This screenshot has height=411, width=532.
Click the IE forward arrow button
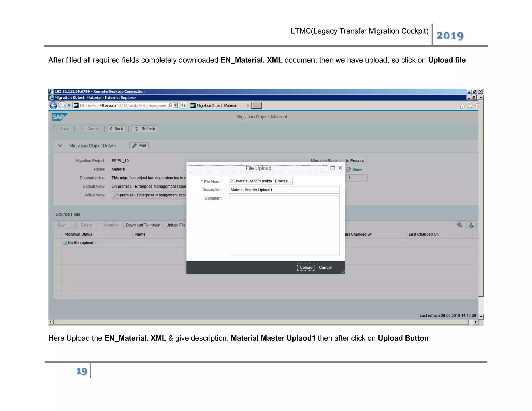tap(62, 105)
